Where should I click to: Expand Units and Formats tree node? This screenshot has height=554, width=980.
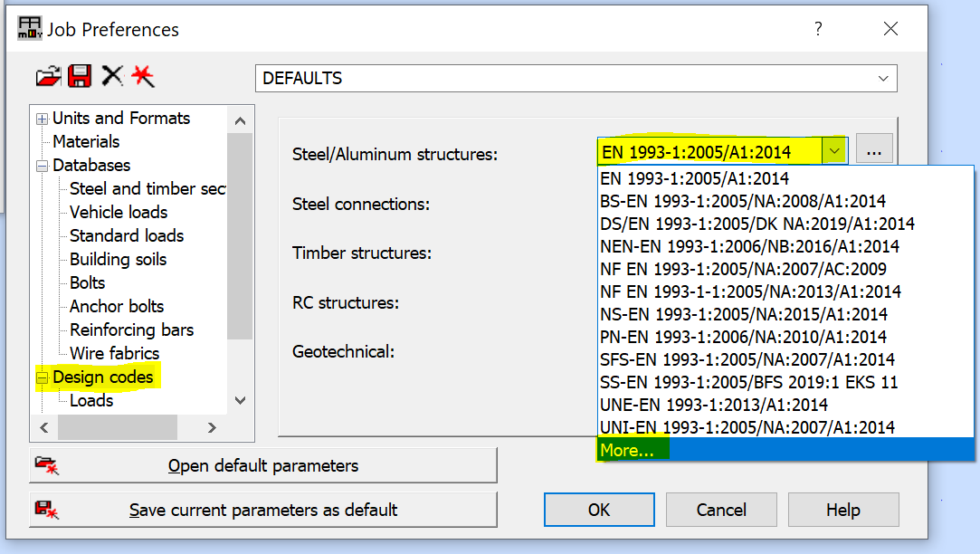coord(42,119)
